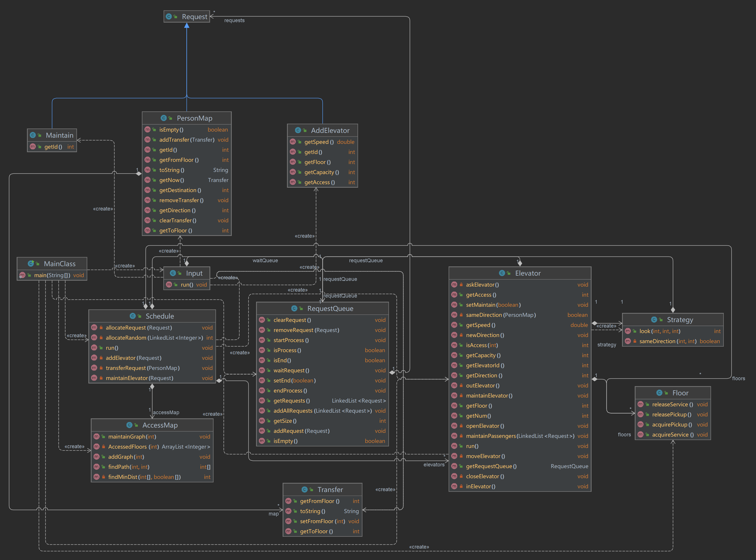The image size is (756, 560).
Task: Click the class icon beside Request
Action: (169, 16)
